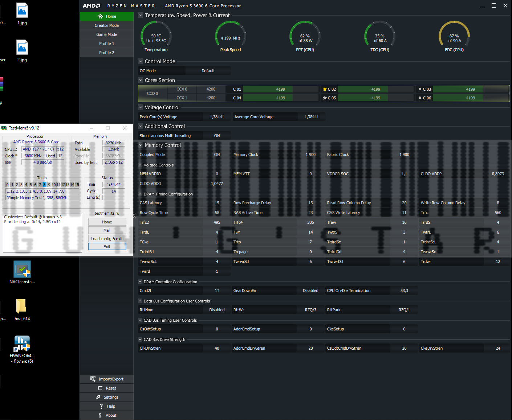This screenshot has width=512, height=420.
Task: Click Load config & exit in TestMem5
Action: (107, 239)
